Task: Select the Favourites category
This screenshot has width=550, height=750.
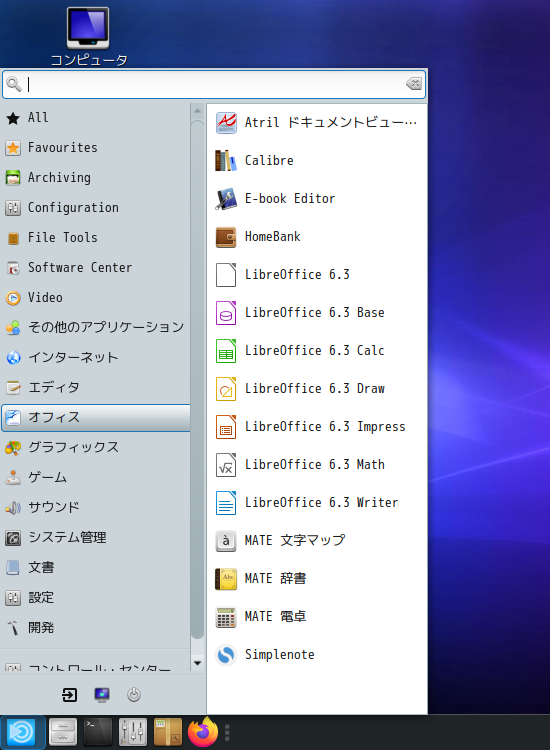Action: pyautogui.click(x=96, y=148)
